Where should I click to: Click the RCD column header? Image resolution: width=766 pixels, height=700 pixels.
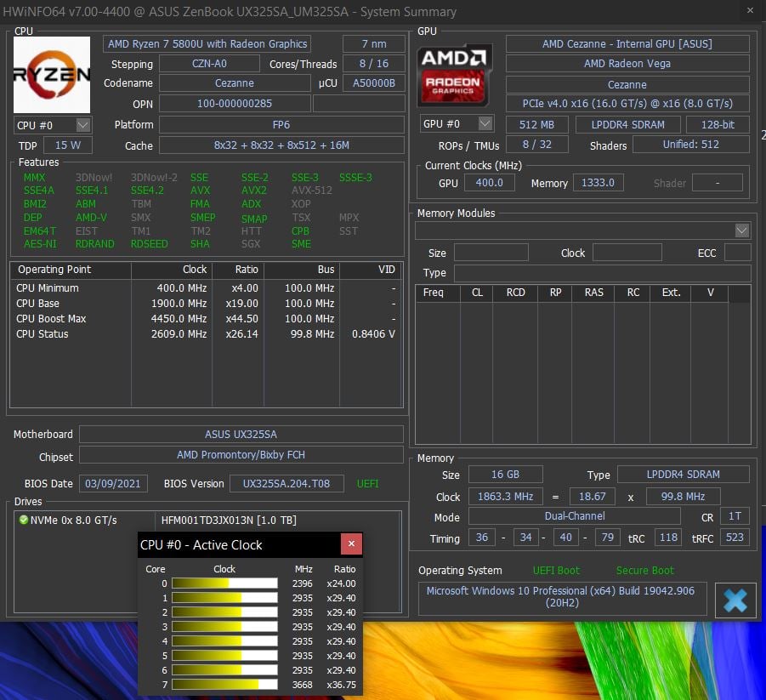515,293
